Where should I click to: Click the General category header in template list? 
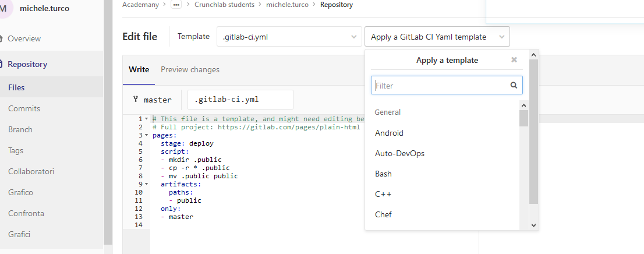click(x=388, y=112)
